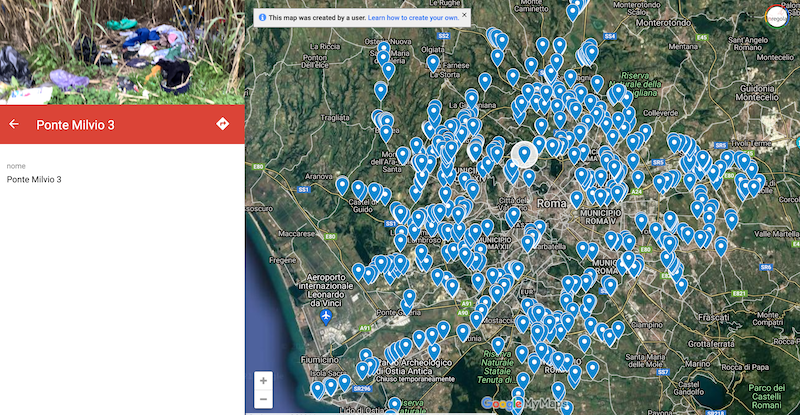Zoom in with the plus button
This screenshot has height=415, width=800.
pos(263,381)
